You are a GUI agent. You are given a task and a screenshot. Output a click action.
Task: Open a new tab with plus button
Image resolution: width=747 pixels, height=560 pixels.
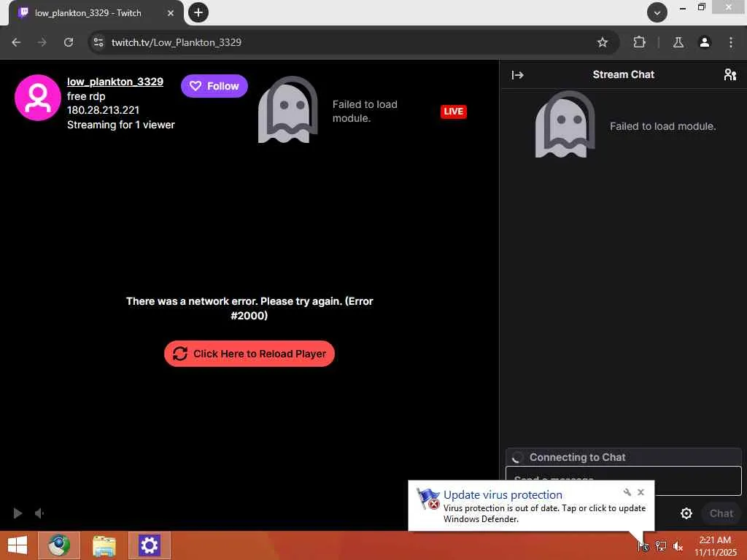(198, 12)
